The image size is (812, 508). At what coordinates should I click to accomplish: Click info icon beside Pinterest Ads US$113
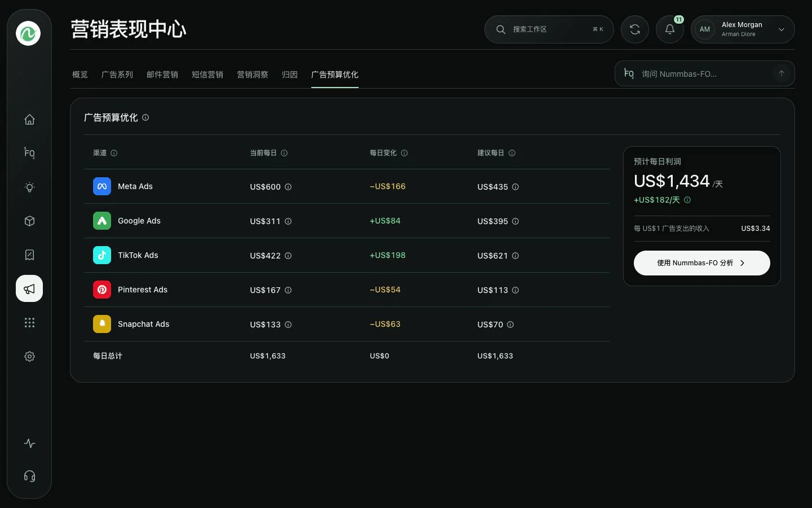(x=515, y=290)
